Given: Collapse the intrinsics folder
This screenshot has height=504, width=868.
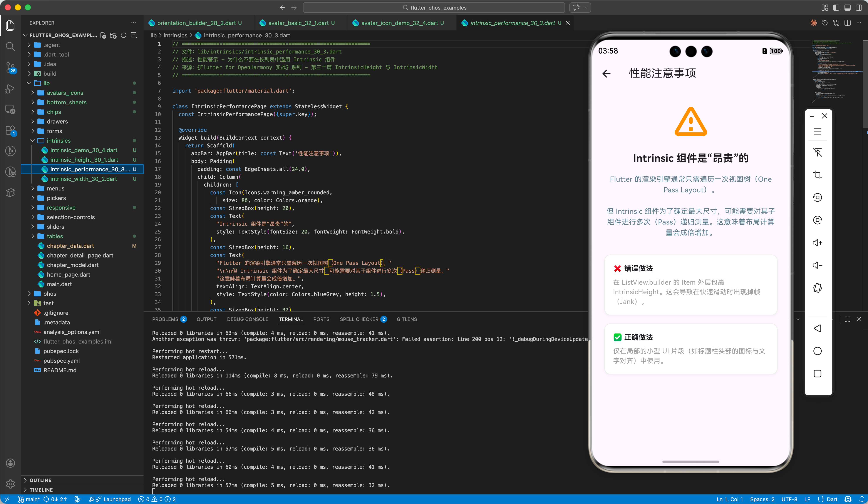Looking at the screenshot, I should (x=59, y=140).
